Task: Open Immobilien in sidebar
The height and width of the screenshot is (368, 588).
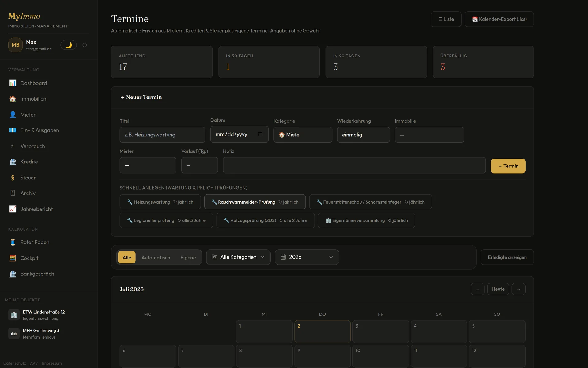Action: (x=49, y=99)
